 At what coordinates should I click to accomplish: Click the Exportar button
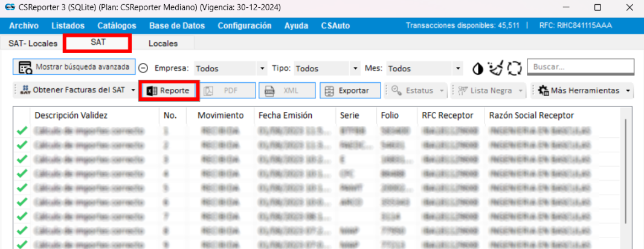pos(350,91)
